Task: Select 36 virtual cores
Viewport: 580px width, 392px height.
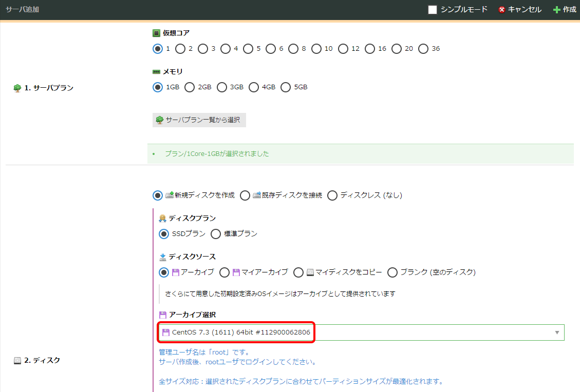Action: 423,49
